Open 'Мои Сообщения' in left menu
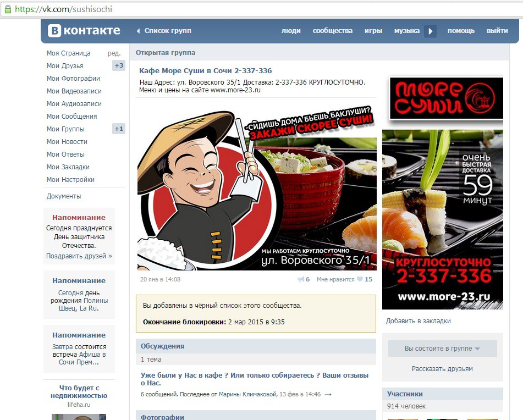Image resolution: width=523 pixels, height=420 pixels. click(x=71, y=117)
